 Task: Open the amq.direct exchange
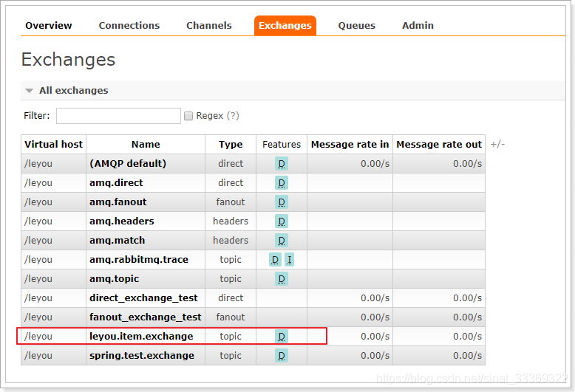pos(116,183)
